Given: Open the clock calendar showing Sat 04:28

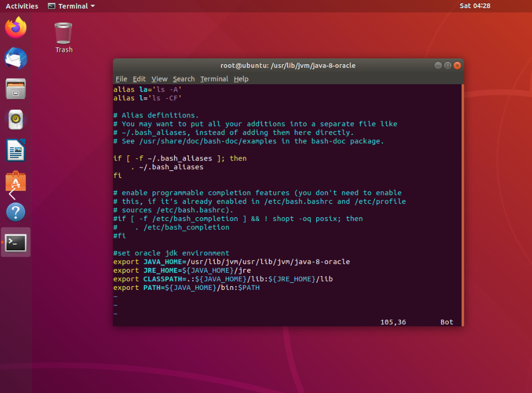Looking at the screenshot, I should tap(475, 6).
